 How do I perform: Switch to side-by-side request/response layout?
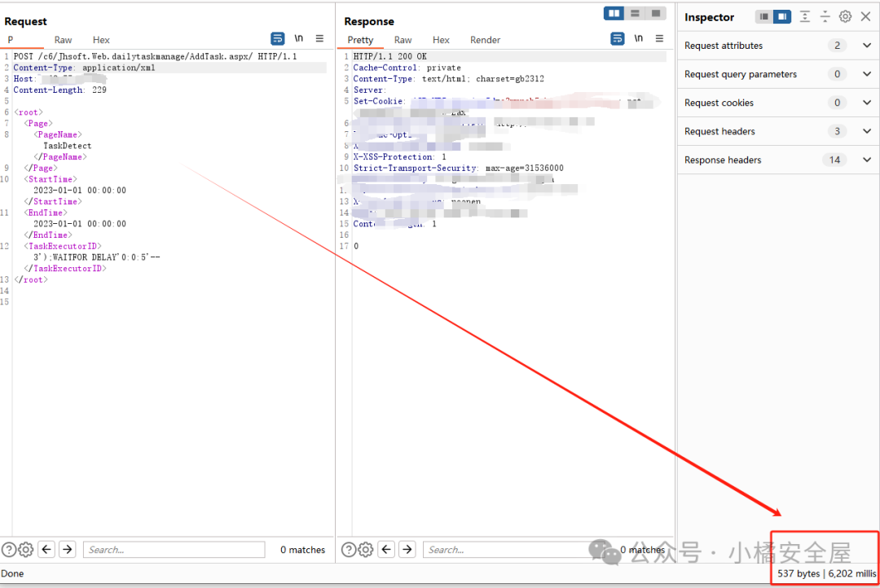(614, 13)
